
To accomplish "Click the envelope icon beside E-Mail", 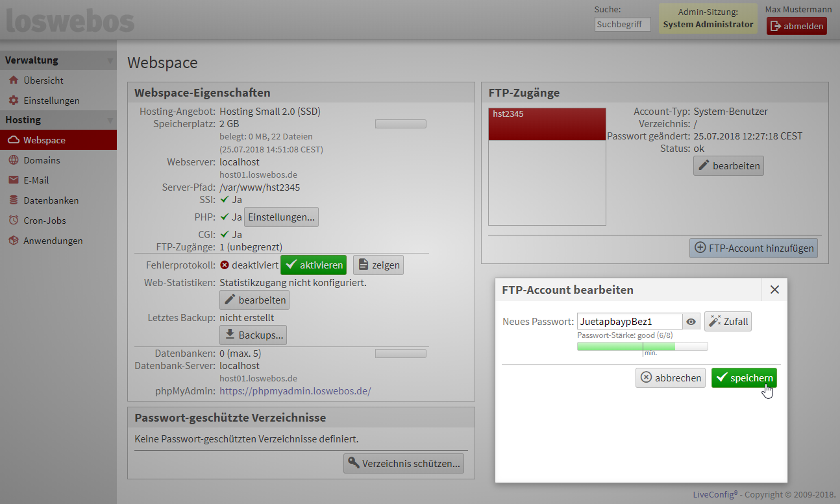I will (x=13, y=180).
